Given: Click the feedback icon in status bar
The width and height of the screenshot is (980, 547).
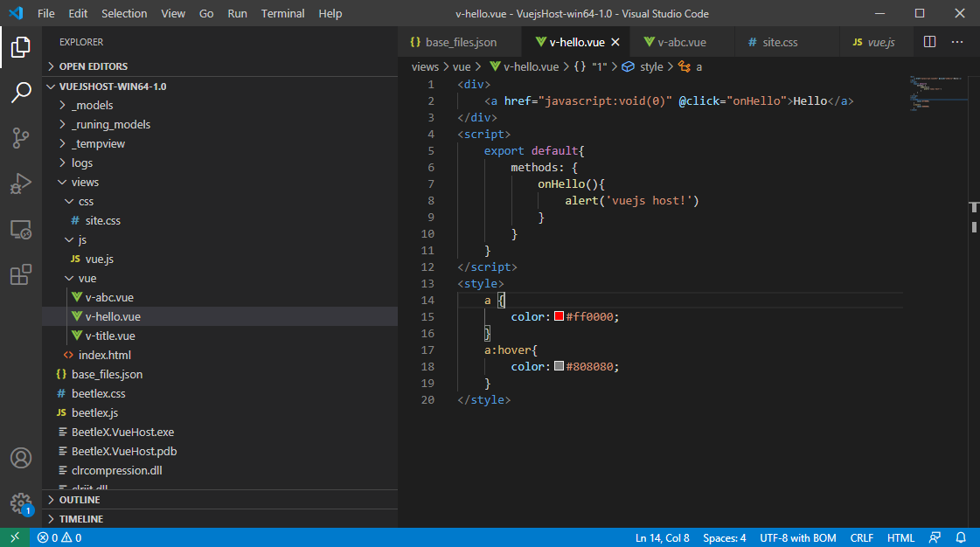Looking at the screenshot, I should 935,537.
